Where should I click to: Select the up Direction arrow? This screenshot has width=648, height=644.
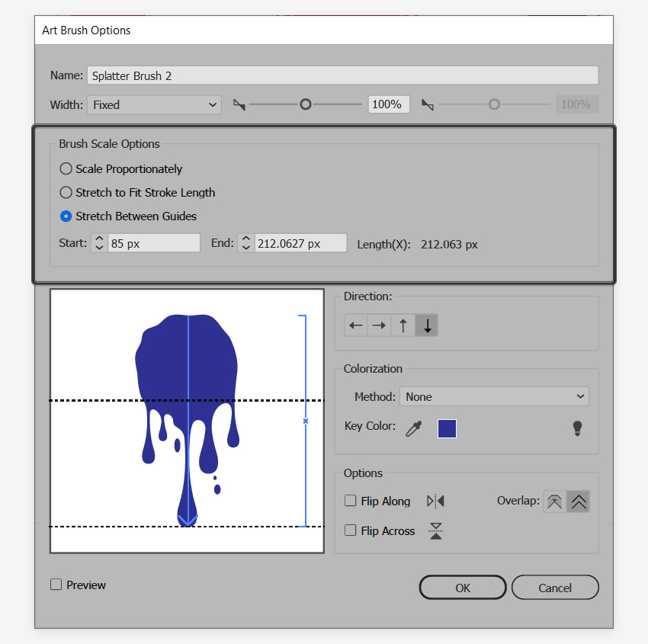tap(403, 325)
